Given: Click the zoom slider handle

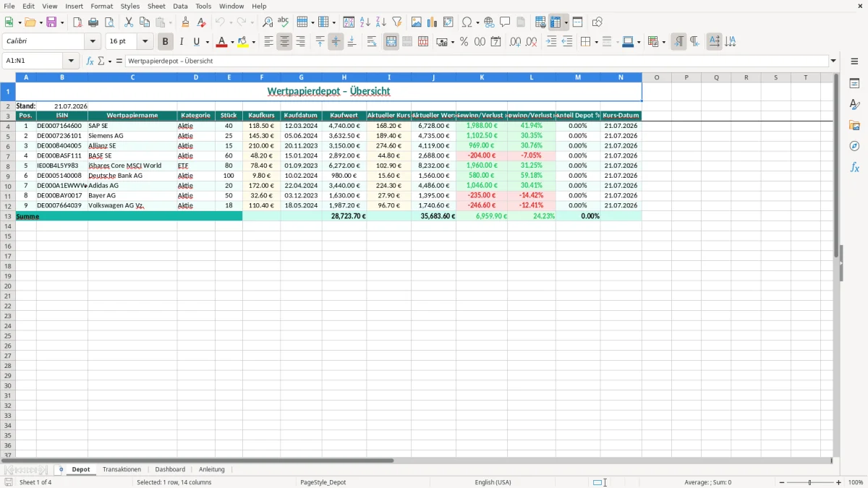Looking at the screenshot, I should (x=810, y=482).
